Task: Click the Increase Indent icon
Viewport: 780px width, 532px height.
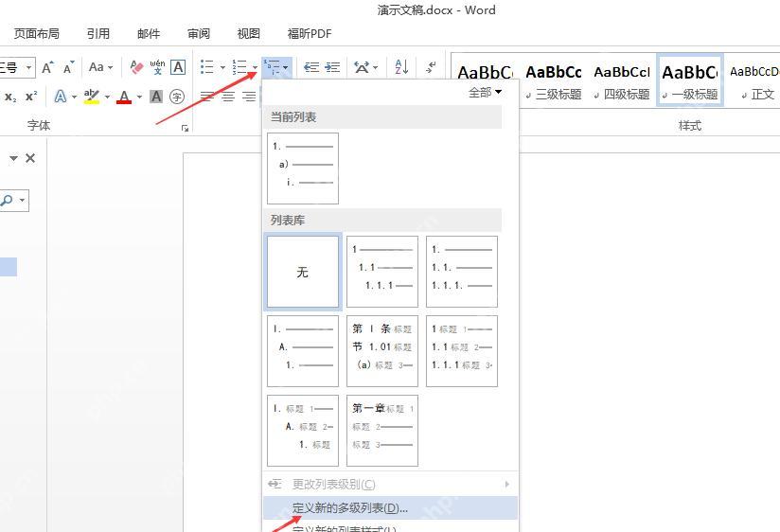Action: 332,66
